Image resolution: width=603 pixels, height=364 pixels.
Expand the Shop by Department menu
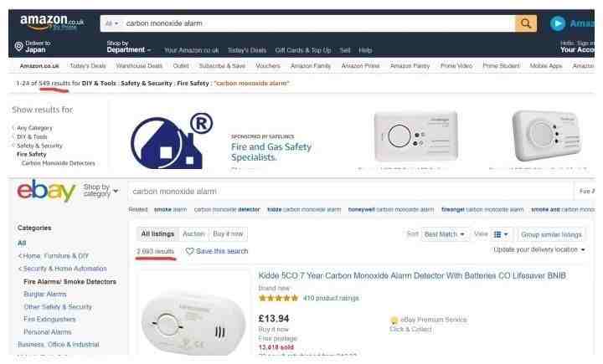point(129,47)
